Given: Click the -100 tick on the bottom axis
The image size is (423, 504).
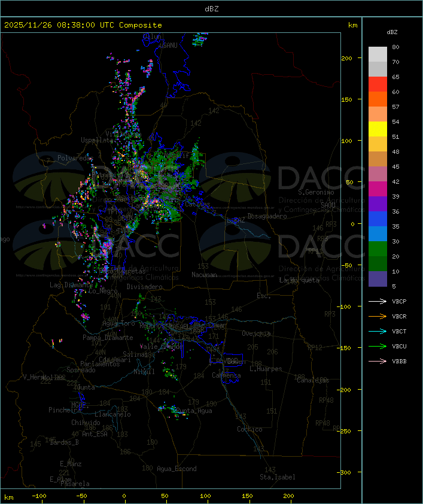Looking at the screenshot, I should (x=39, y=496).
